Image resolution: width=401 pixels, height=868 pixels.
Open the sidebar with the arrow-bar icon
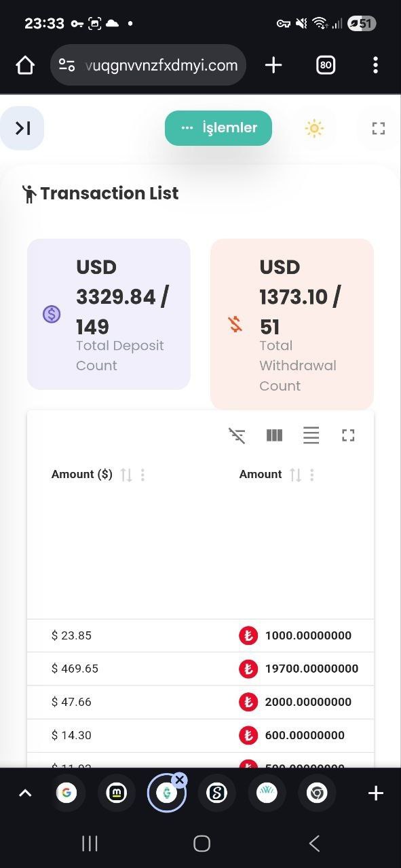22,127
